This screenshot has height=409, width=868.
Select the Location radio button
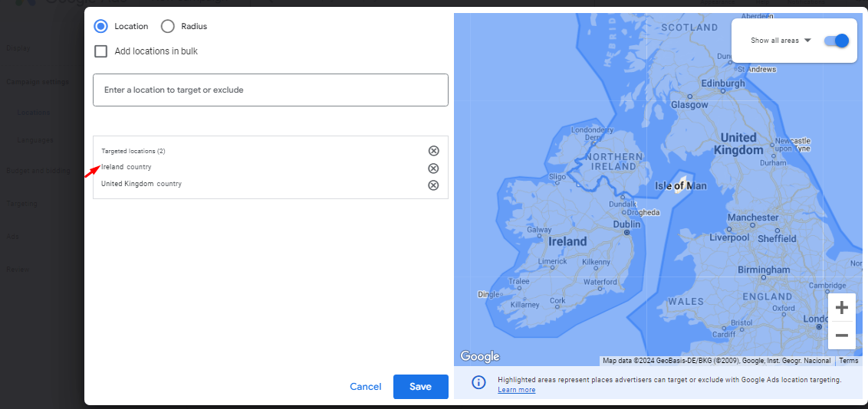[x=100, y=26]
